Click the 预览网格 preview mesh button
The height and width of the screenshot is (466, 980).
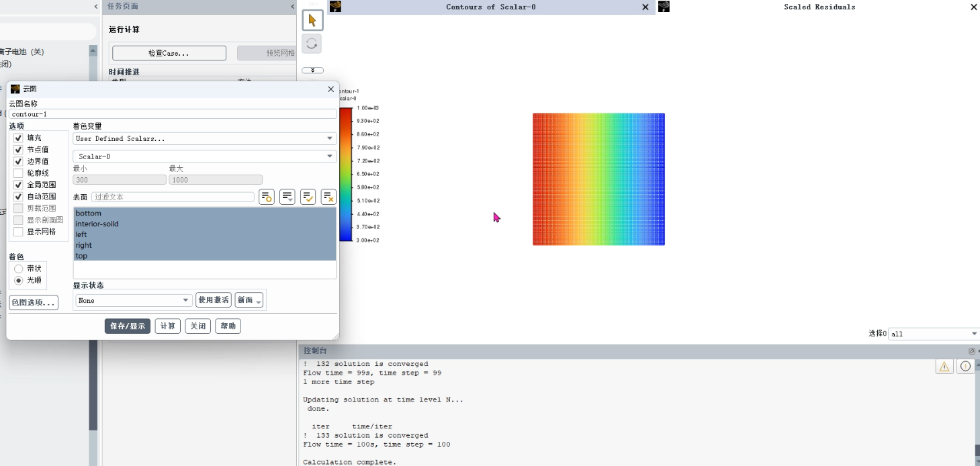(x=267, y=53)
